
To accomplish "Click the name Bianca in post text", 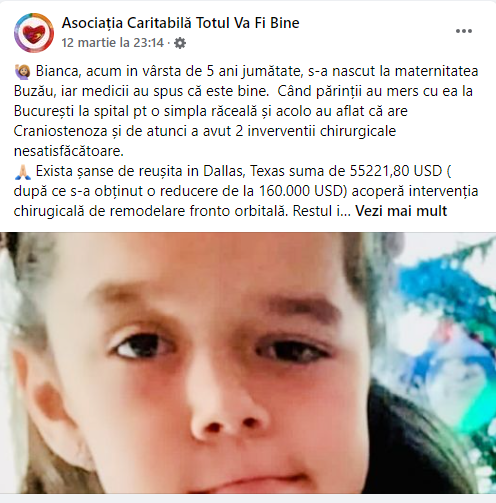I will tap(58, 71).
